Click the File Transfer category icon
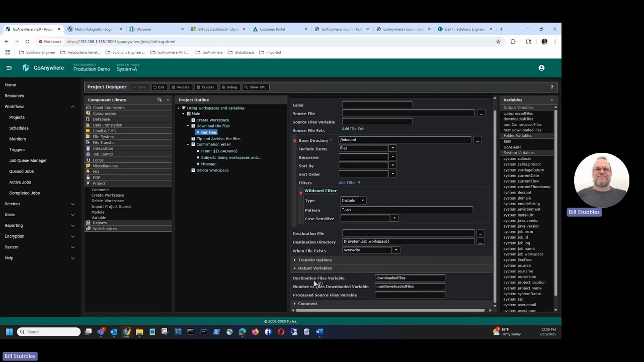The image size is (644, 362). coord(88,142)
